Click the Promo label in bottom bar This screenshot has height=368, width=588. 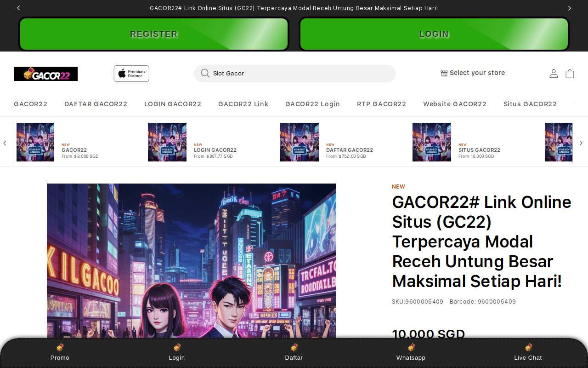tap(60, 357)
